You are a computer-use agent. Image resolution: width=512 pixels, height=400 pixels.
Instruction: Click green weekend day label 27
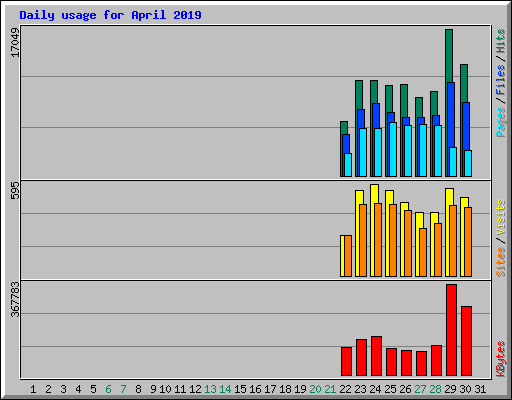pos(420,389)
